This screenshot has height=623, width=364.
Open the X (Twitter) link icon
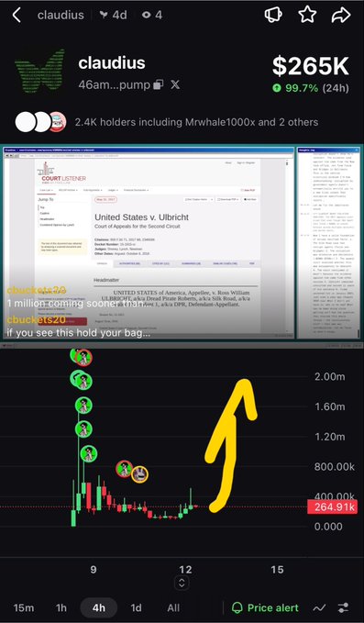click(x=175, y=84)
